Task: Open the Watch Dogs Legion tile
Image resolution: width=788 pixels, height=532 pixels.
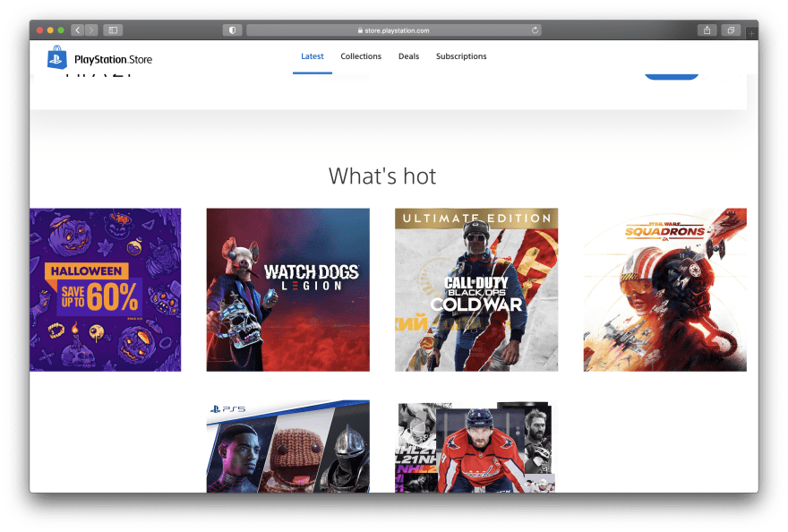Action: (288, 289)
